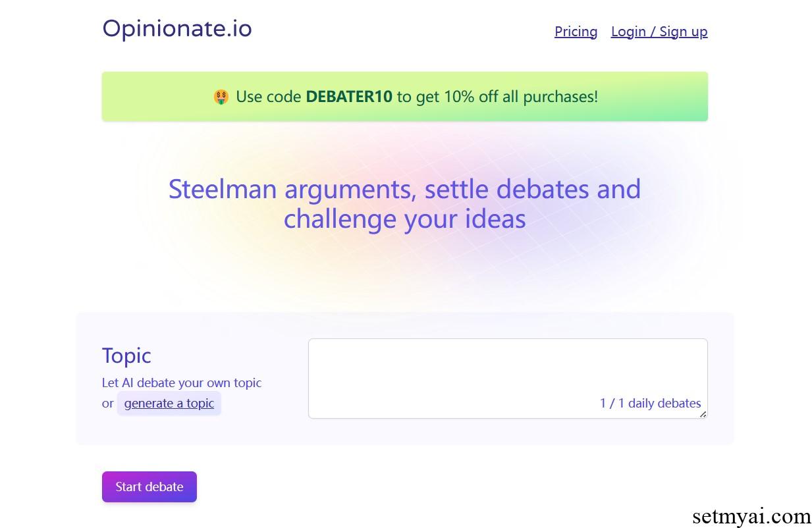
Task: Focus the debate topic text area
Action: tap(508, 379)
